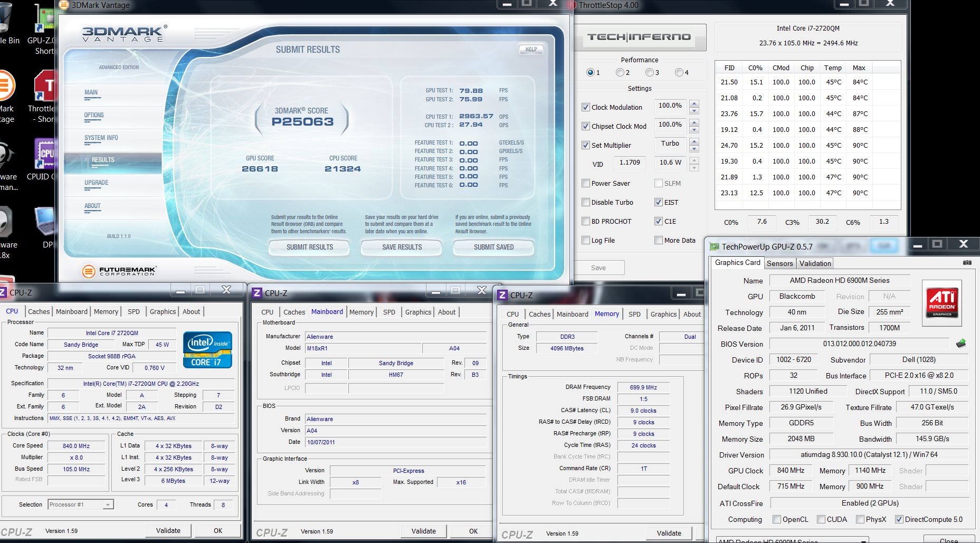Click the GPU-Z BIOS Version field
The height and width of the screenshot is (543, 980).
click(x=859, y=344)
